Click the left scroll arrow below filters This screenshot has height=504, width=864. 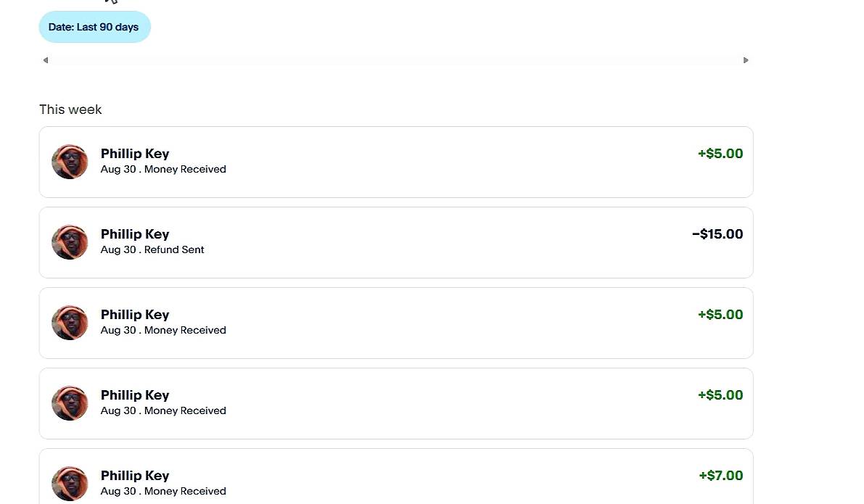coord(46,60)
